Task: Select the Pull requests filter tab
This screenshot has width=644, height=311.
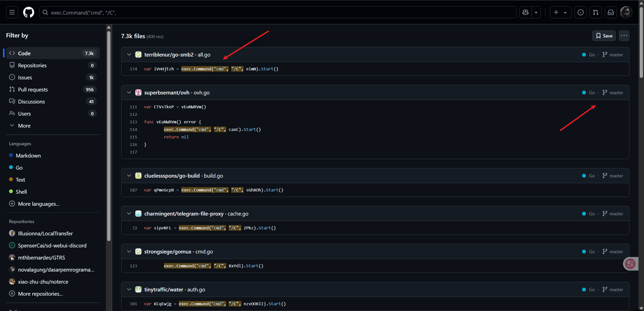Action: point(33,89)
